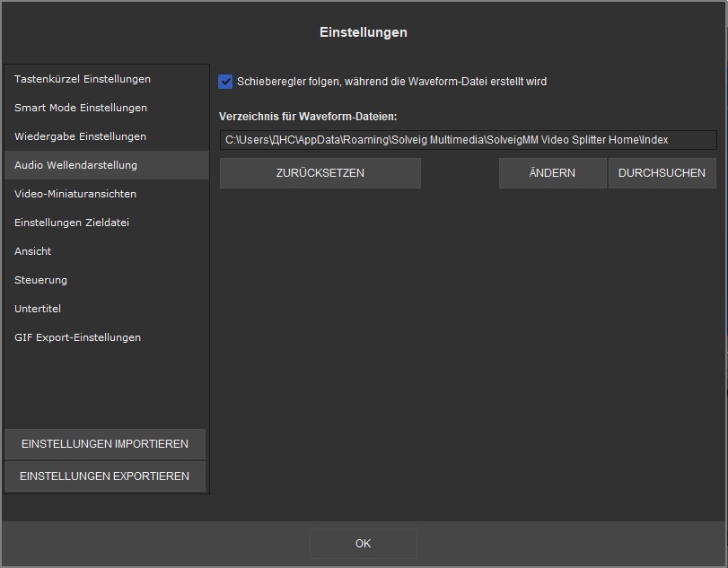Click EINSTELLUNGEN EXPORTIEREN
728x568 pixels.
click(105, 476)
